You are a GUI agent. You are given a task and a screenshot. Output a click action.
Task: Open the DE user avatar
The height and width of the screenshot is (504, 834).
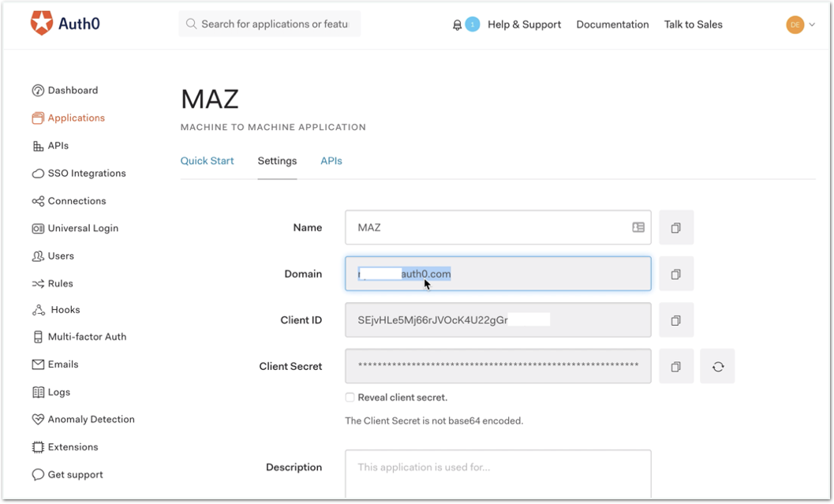[x=795, y=24]
